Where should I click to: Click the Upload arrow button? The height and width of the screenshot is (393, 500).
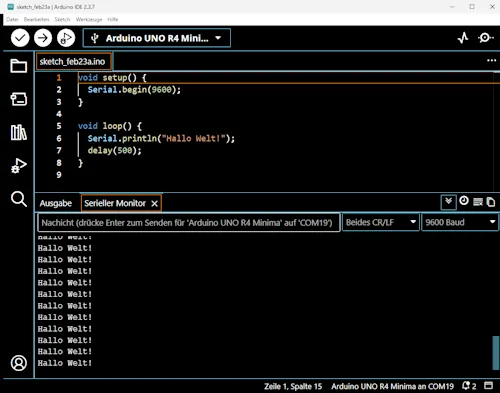(43, 38)
